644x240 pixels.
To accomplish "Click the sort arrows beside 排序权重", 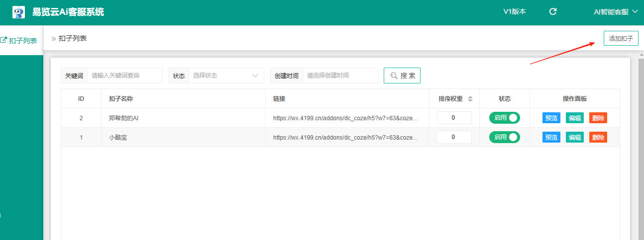I will [470, 99].
